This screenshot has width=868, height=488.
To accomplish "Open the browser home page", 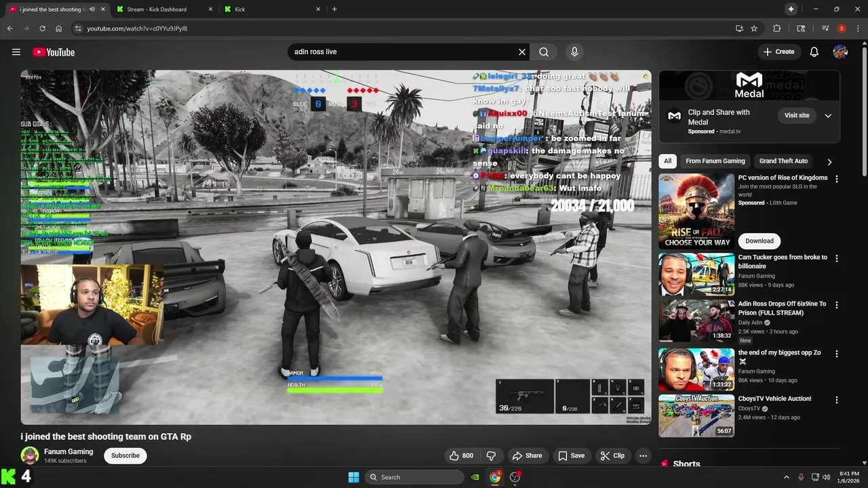I will coord(59,28).
